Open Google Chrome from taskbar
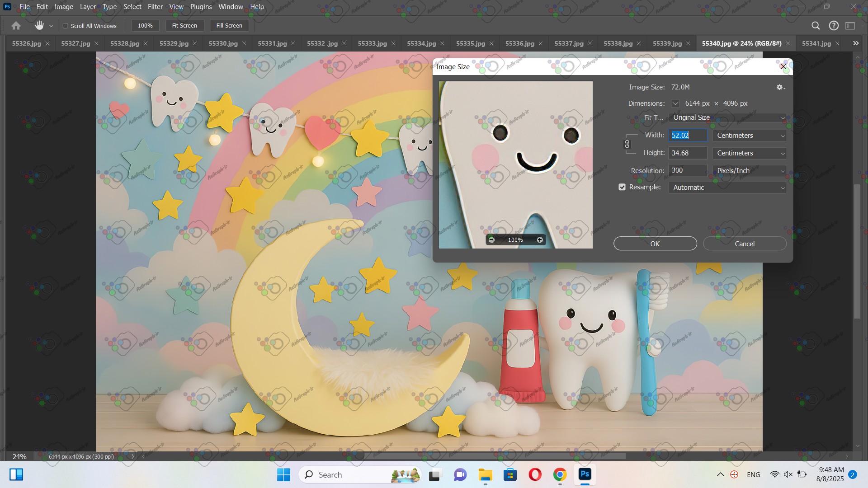The height and width of the screenshot is (488, 868). (560, 474)
